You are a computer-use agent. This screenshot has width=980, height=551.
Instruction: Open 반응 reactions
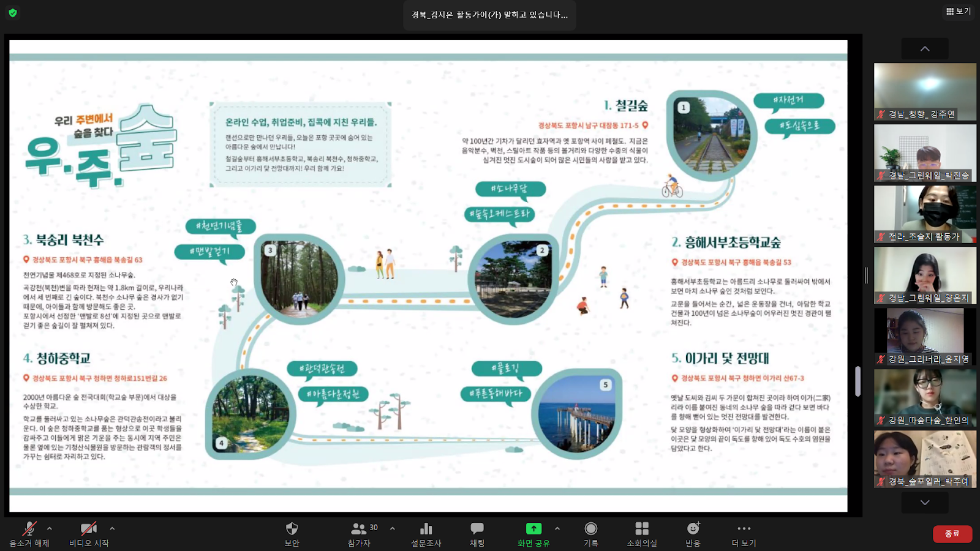point(693,534)
